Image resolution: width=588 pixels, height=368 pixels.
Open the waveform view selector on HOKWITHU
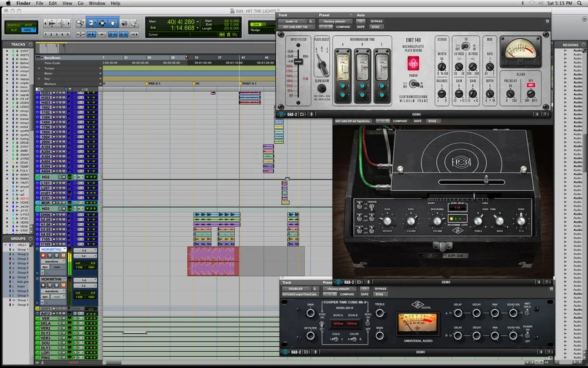point(52,261)
